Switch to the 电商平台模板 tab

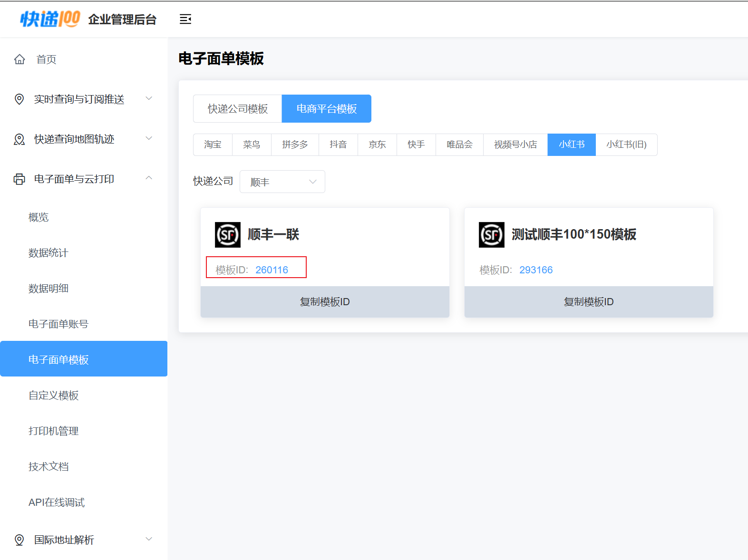click(x=327, y=109)
